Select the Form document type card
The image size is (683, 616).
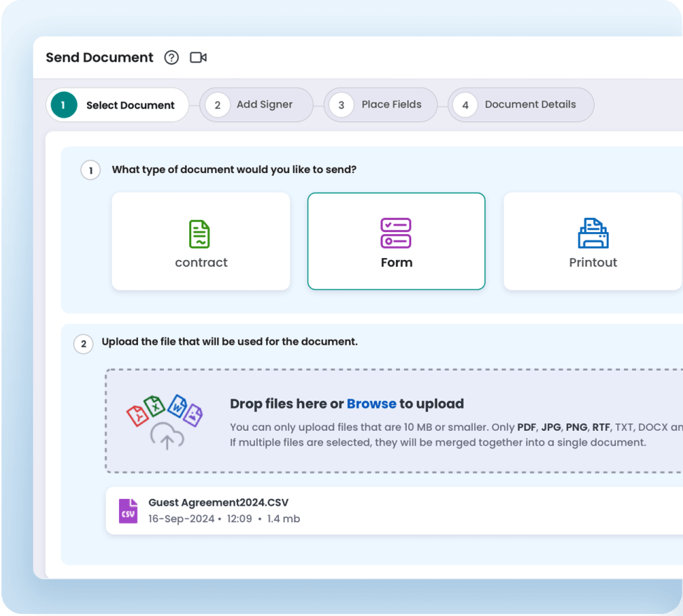pos(396,241)
